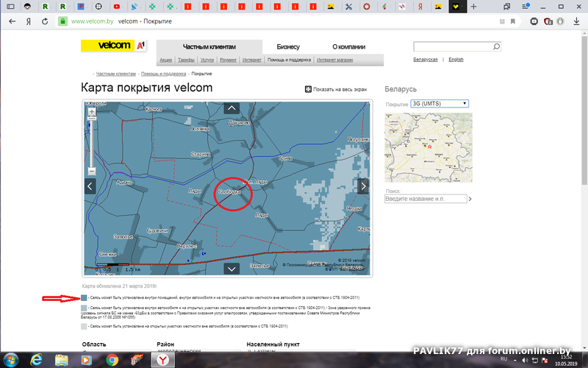Reload the velcom coverage page
Viewport: 588px width, 368px height.
tap(45, 21)
